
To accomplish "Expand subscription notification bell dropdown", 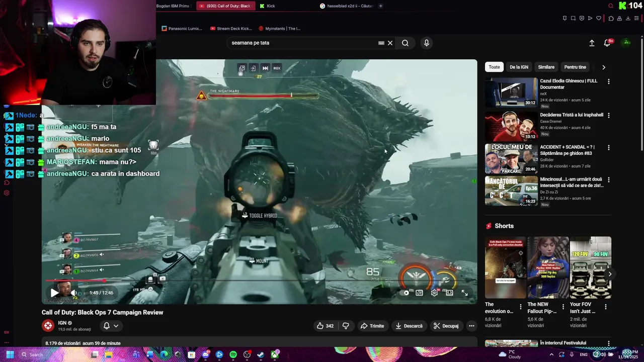I will click(111, 326).
